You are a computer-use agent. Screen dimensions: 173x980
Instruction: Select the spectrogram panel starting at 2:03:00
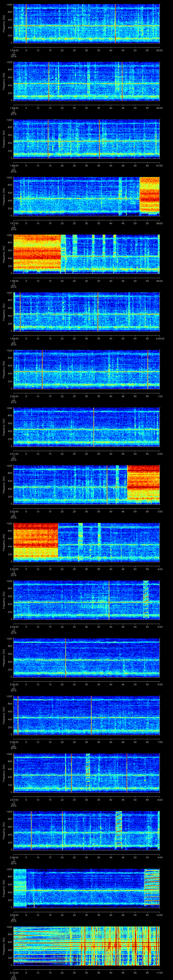86,543
